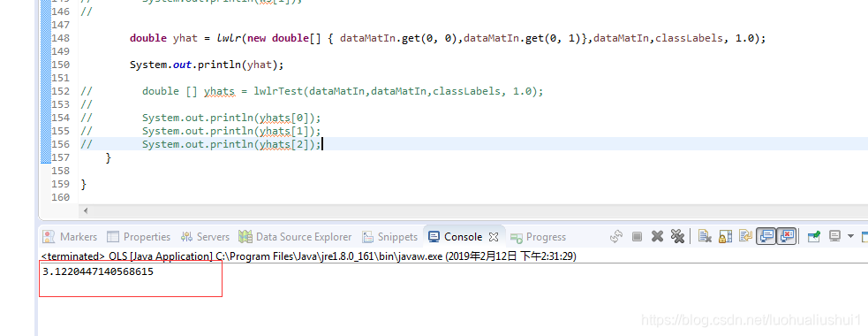868x336 pixels.
Task: Toggle Scroll Lock in the Console
Action: 725,237
